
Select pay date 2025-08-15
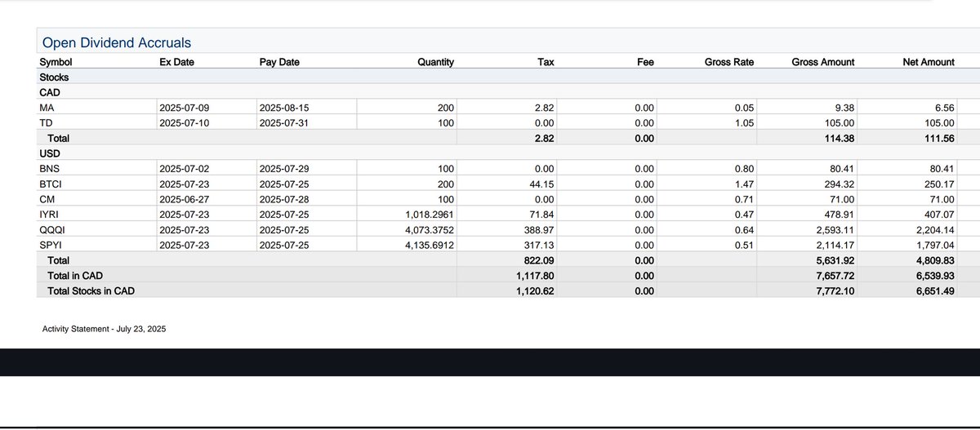point(286,108)
